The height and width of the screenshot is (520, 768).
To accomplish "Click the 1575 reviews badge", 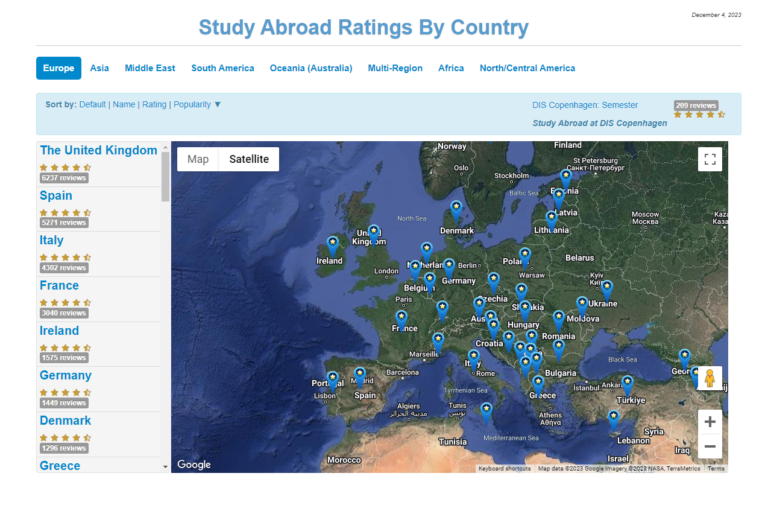I will (64, 358).
